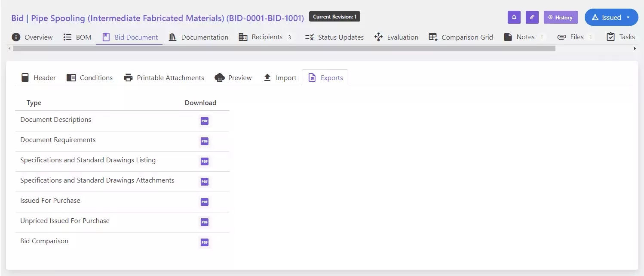The height and width of the screenshot is (276, 644).
Task: Download the Issued For Purchase PDF
Action: point(205,202)
